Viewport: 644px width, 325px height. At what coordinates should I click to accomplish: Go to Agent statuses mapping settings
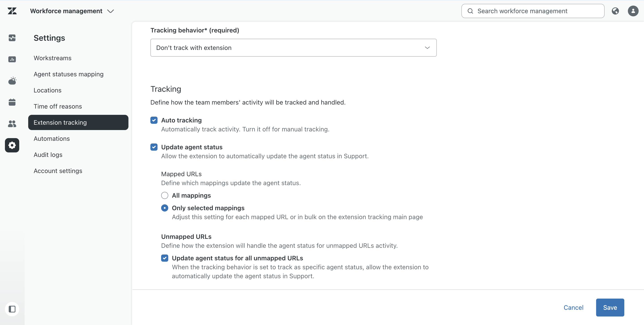point(68,74)
